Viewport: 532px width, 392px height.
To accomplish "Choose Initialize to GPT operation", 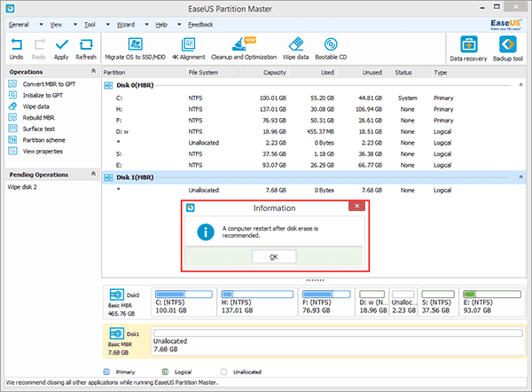I will (43, 96).
